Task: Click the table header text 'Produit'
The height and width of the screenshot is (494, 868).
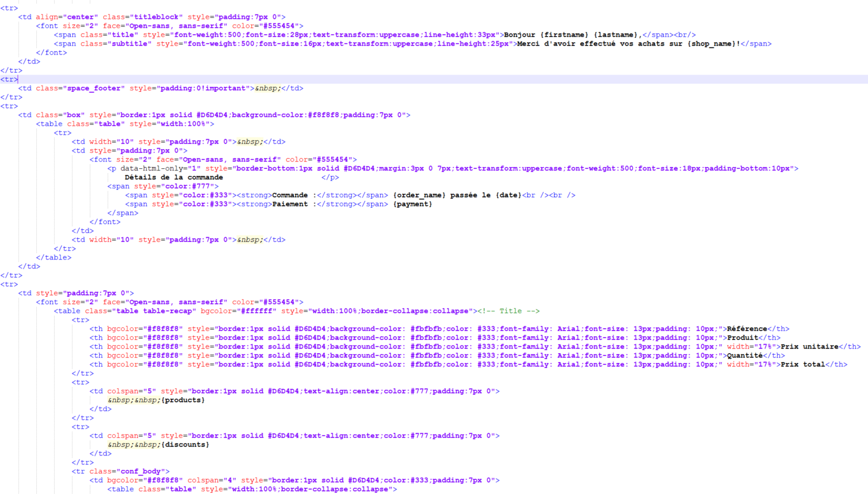Action: click(x=743, y=338)
